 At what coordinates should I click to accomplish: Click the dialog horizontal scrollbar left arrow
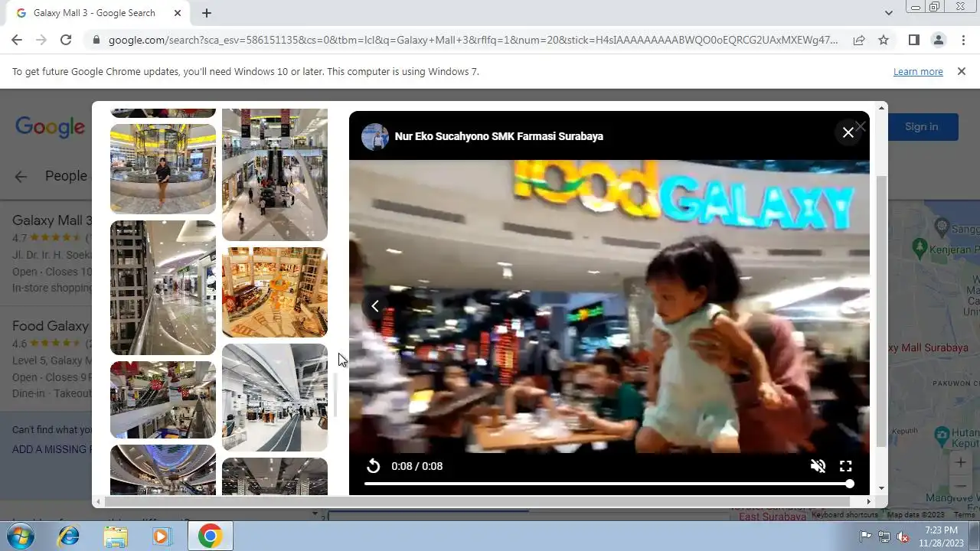[99, 502]
